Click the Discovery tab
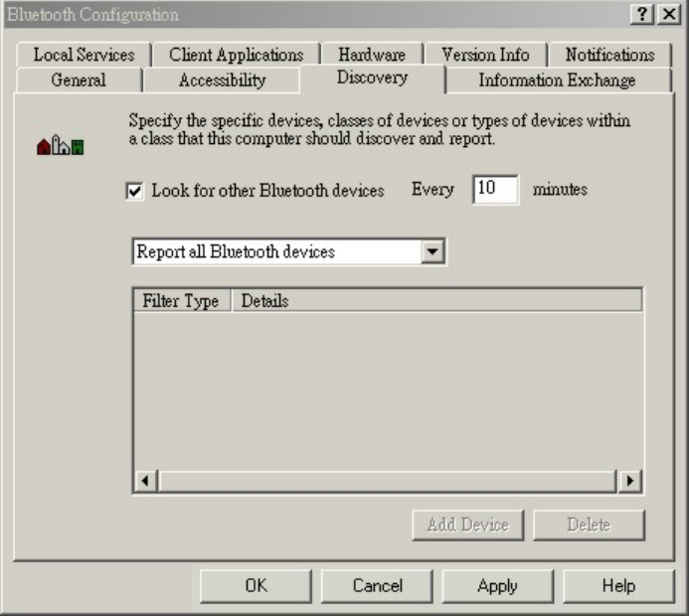The width and height of the screenshot is (689, 616). 372,77
